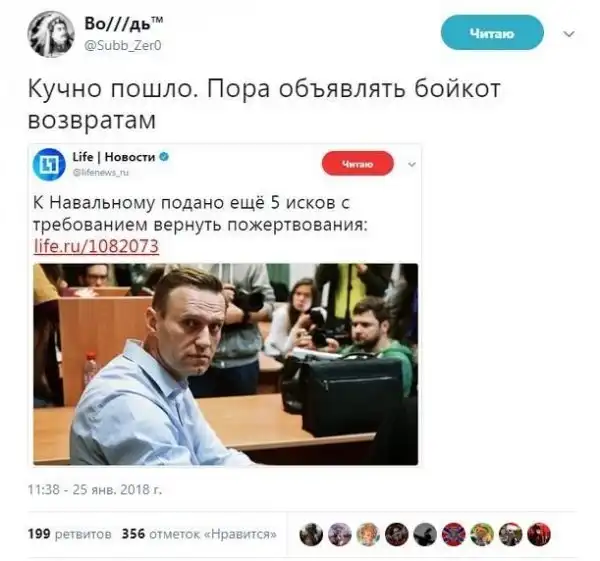Open sixth liker avatar with flag pattern

(x=453, y=534)
